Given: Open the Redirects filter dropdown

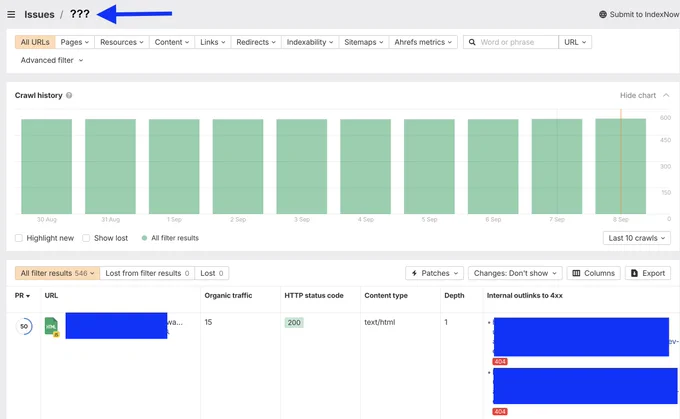Looking at the screenshot, I should (256, 42).
